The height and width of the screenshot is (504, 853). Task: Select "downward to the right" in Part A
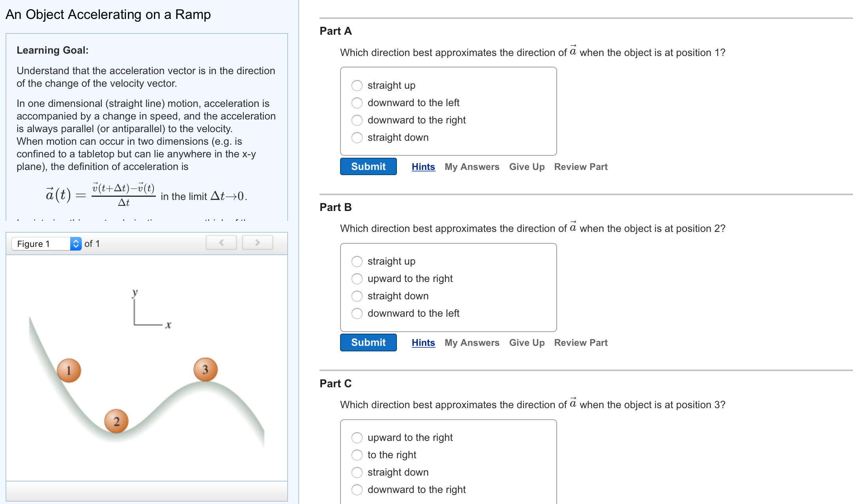pyautogui.click(x=357, y=120)
